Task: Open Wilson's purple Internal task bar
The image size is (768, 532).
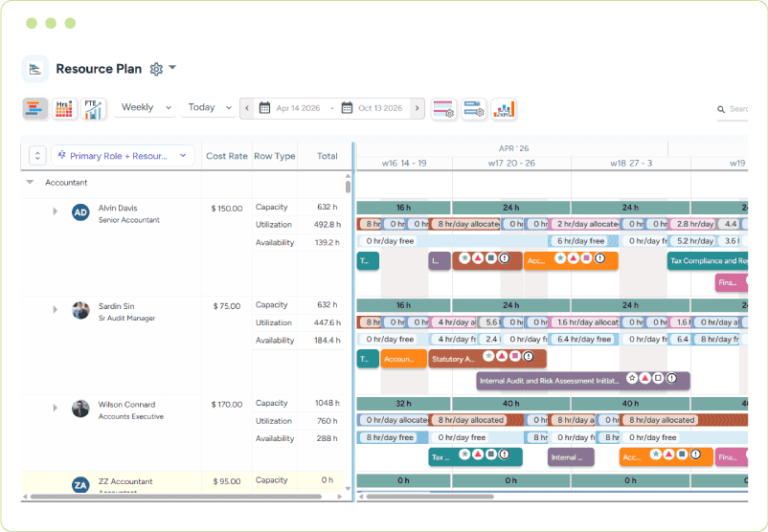Action: (x=571, y=457)
